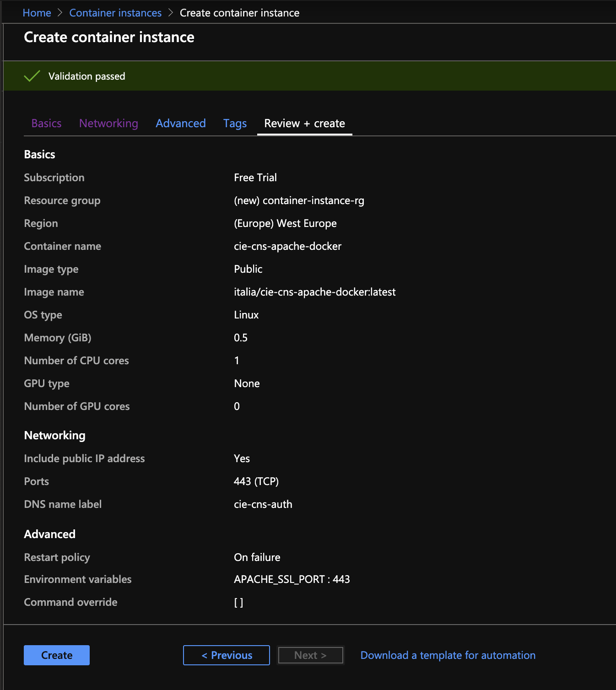
Task: Open Container instances breadcrumb link
Action: point(115,13)
